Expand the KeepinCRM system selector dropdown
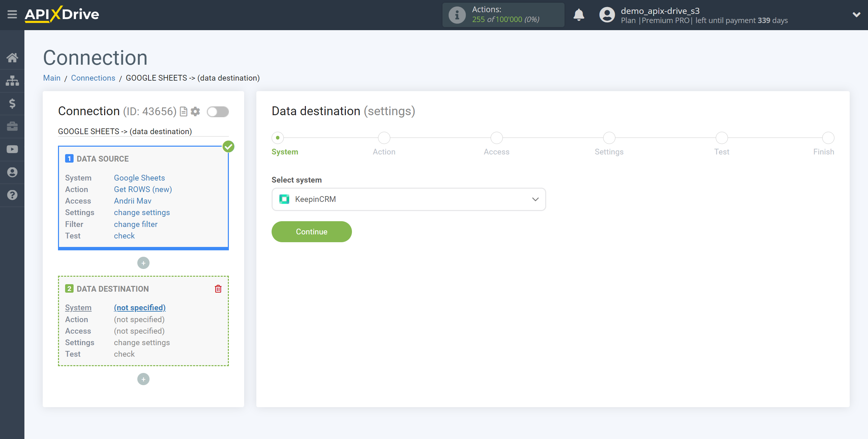The width and height of the screenshot is (868, 439). [x=535, y=199]
